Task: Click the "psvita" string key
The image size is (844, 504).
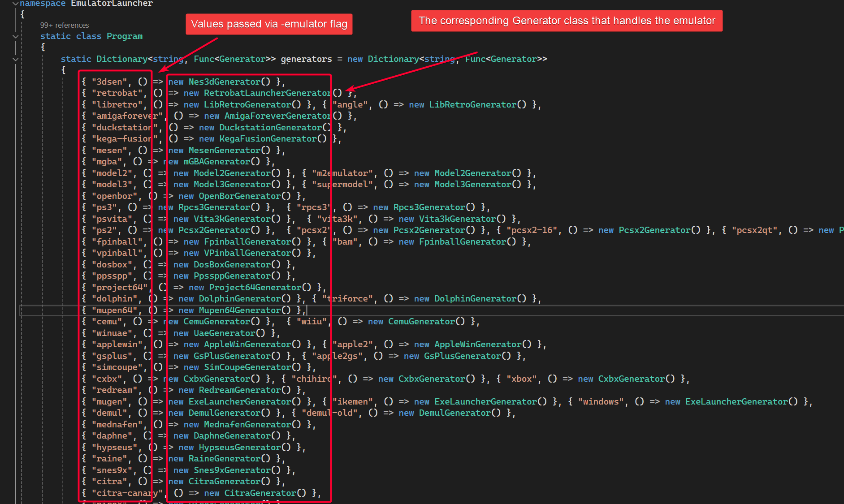Action: pyautogui.click(x=113, y=219)
